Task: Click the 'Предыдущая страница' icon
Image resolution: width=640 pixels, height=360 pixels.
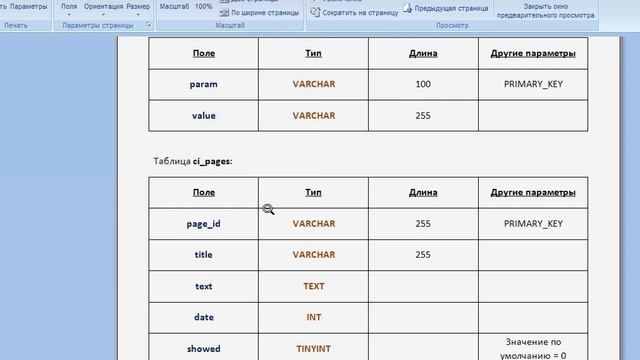Action: [407, 8]
